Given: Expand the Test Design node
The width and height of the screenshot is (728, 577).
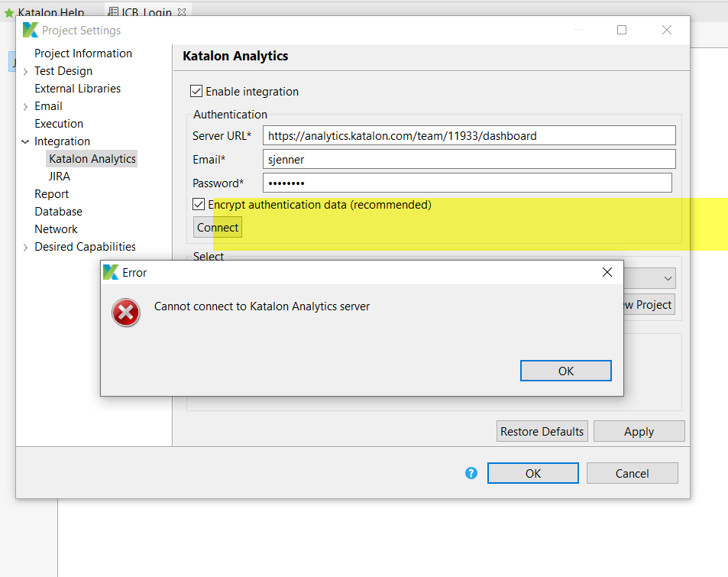Looking at the screenshot, I should pyautogui.click(x=25, y=72).
